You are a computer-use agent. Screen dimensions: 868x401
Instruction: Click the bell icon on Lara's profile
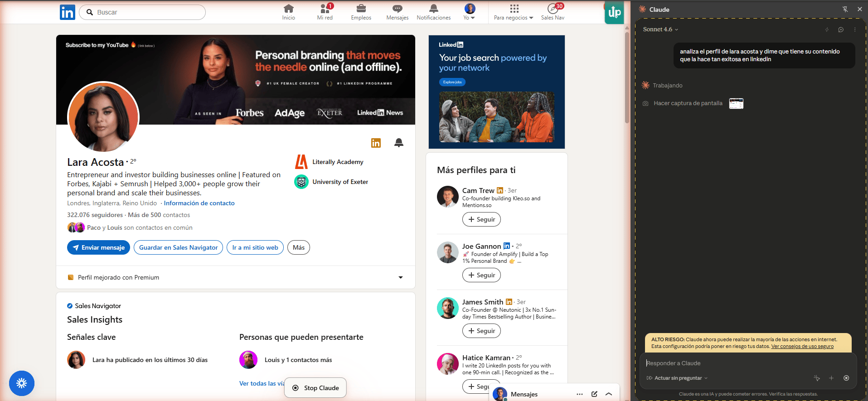(399, 143)
